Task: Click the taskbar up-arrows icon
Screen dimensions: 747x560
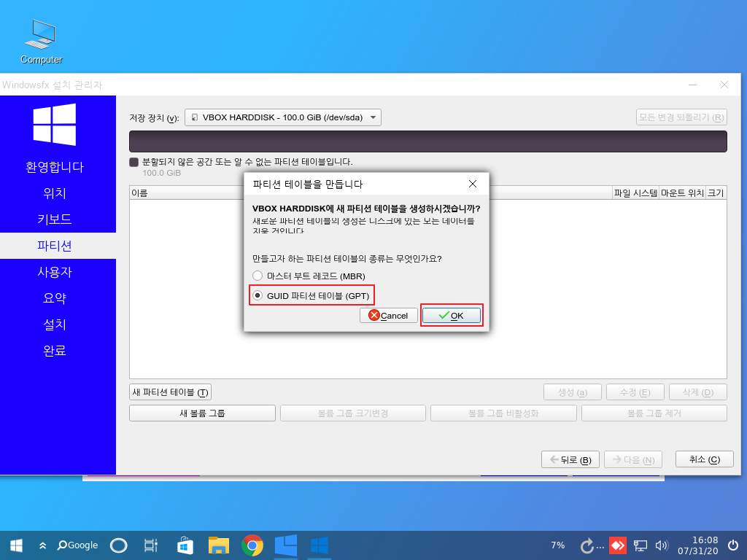Action: (42, 545)
